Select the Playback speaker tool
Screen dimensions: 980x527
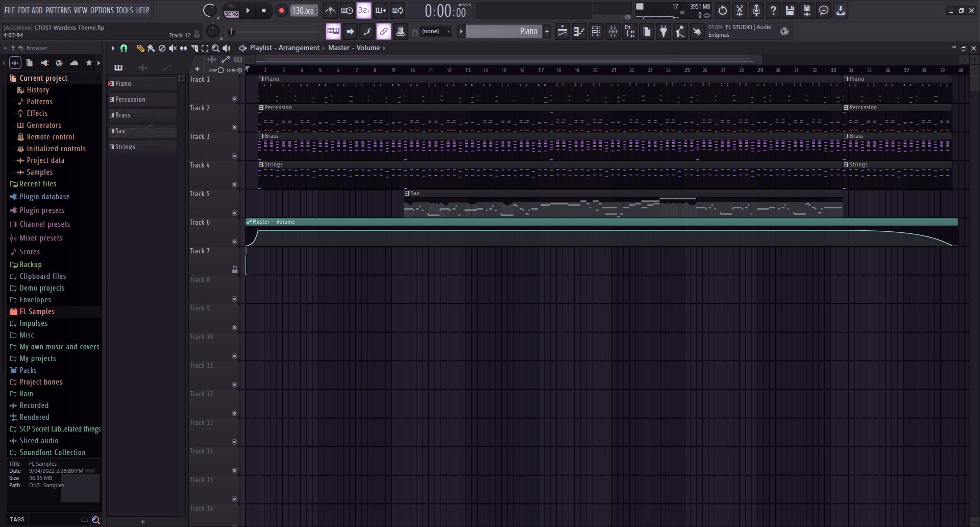[227, 48]
